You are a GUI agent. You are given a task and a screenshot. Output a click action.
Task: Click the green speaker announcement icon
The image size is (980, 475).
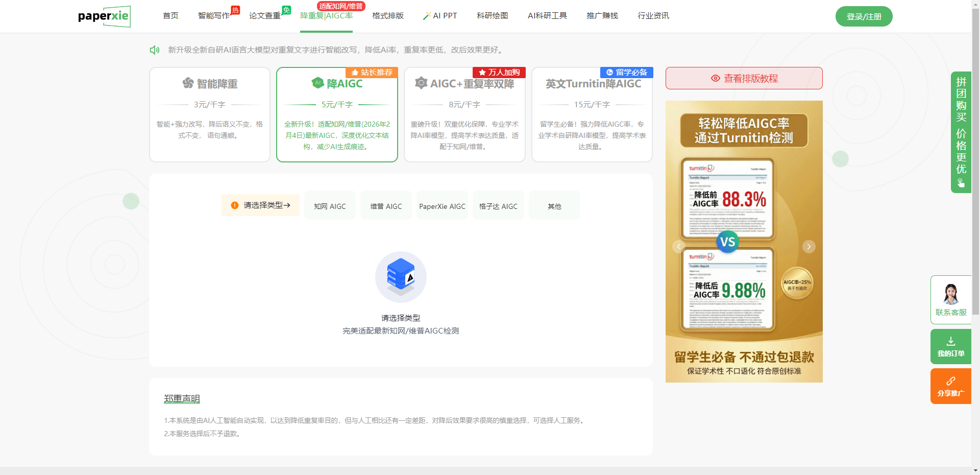click(154, 50)
